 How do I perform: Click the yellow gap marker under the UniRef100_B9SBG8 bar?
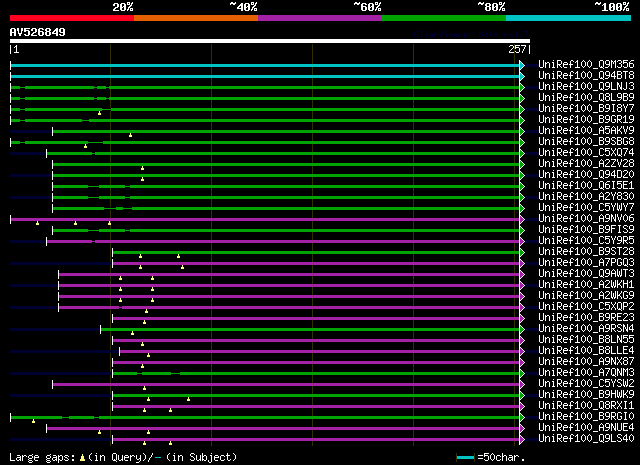tap(85, 146)
